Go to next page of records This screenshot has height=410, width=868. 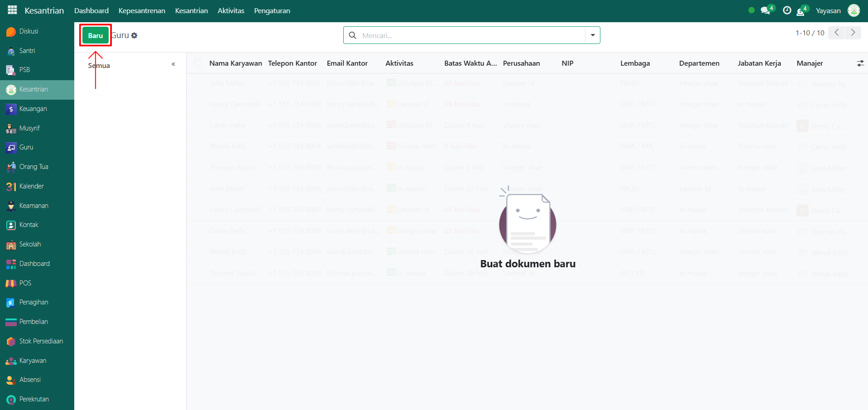point(853,33)
